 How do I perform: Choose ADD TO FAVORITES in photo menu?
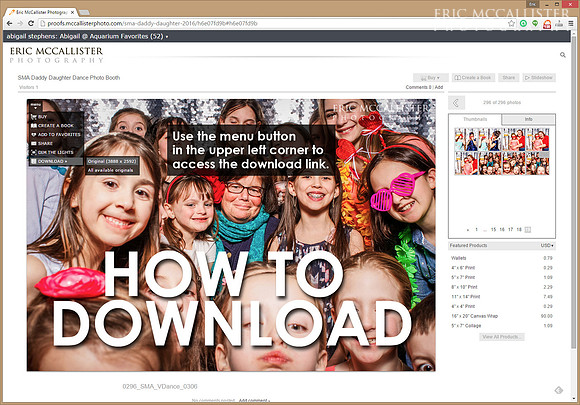[55, 135]
